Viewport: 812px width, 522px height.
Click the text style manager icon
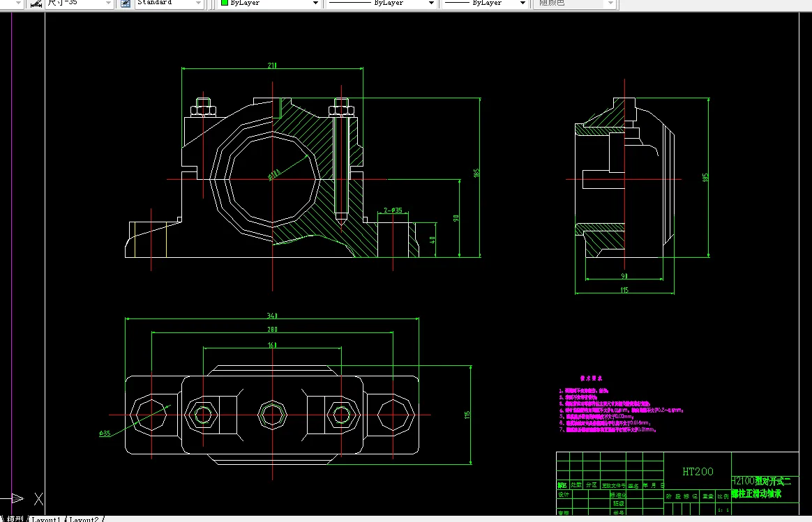126,3
